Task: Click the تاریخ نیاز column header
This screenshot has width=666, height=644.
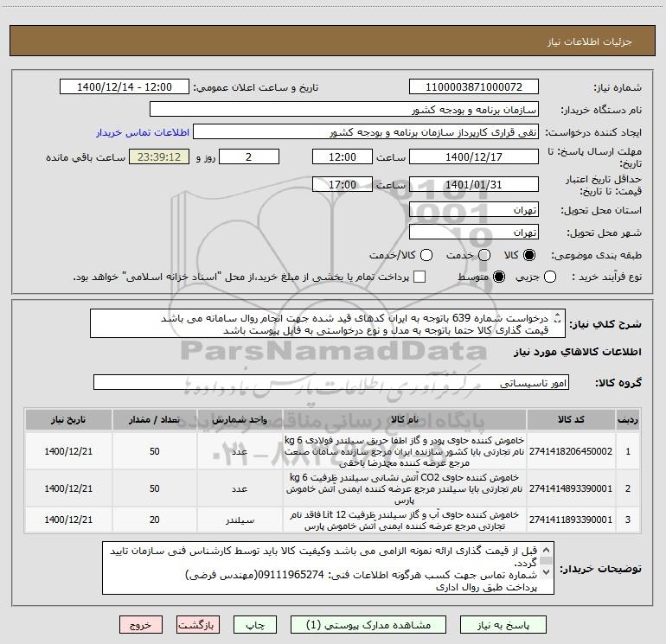Action: [68, 420]
